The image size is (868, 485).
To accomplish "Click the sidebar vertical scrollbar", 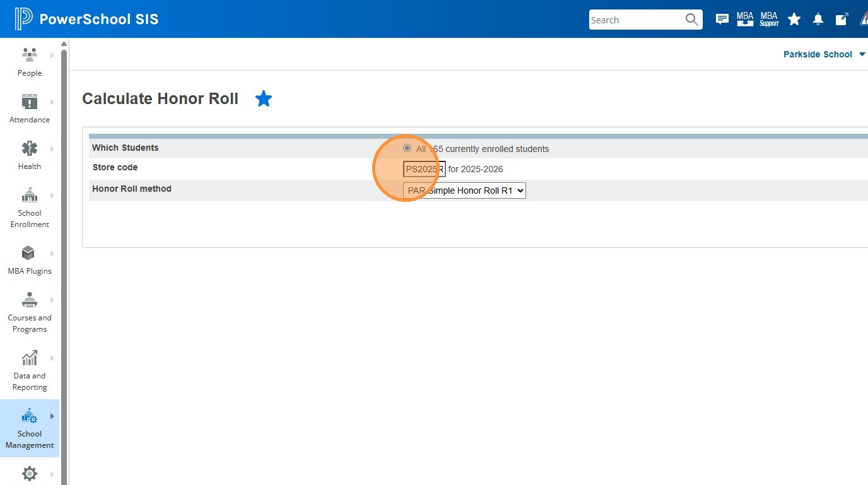I will pos(64,267).
